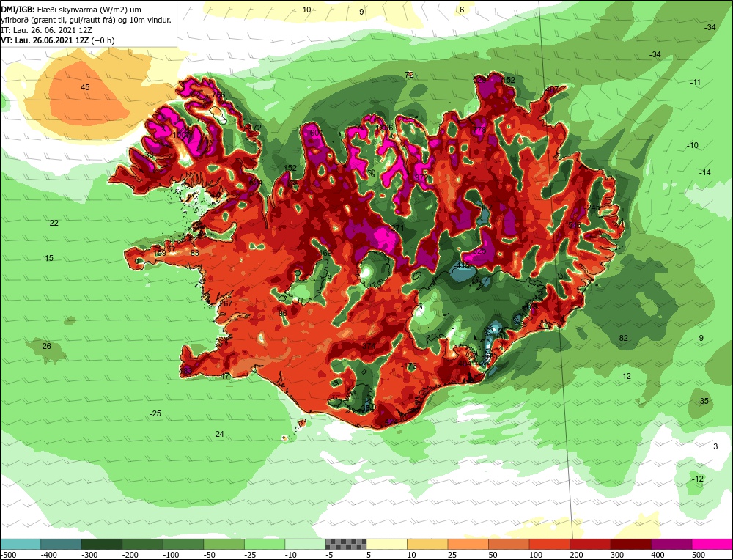The image size is (733, 560).
Task: Select the magenta swatch above label 500
Action: point(712,544)
